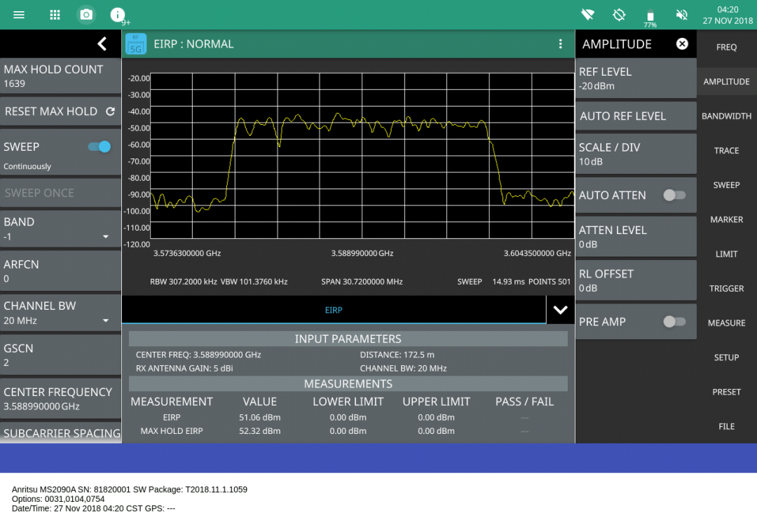Collapse left panel with back arrow
Viewport: 757px width, 532px height.
pyautogui.click(x=102, y=44)
